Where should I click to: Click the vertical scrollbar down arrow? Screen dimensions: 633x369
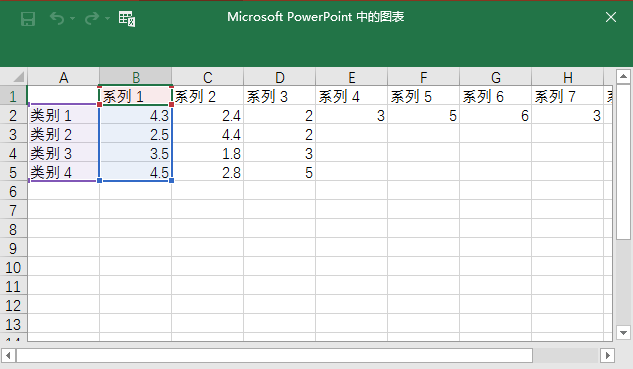[623, 333]
